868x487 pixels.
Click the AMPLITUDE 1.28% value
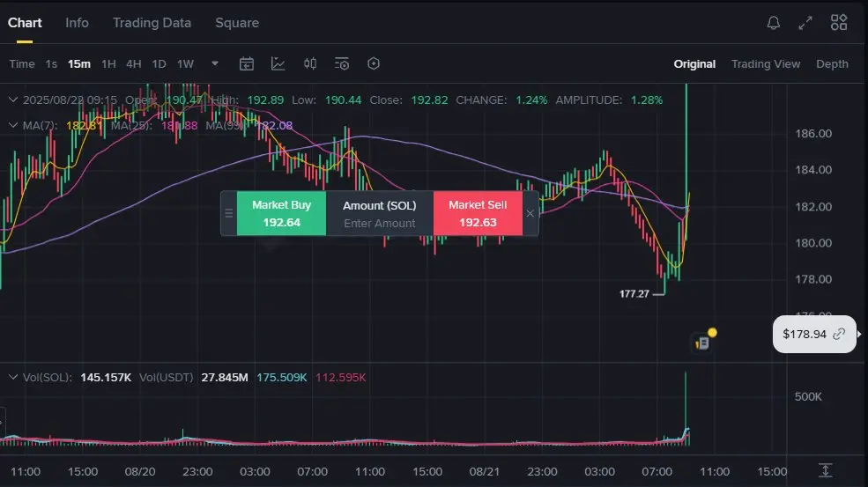[x=647, y=100]
